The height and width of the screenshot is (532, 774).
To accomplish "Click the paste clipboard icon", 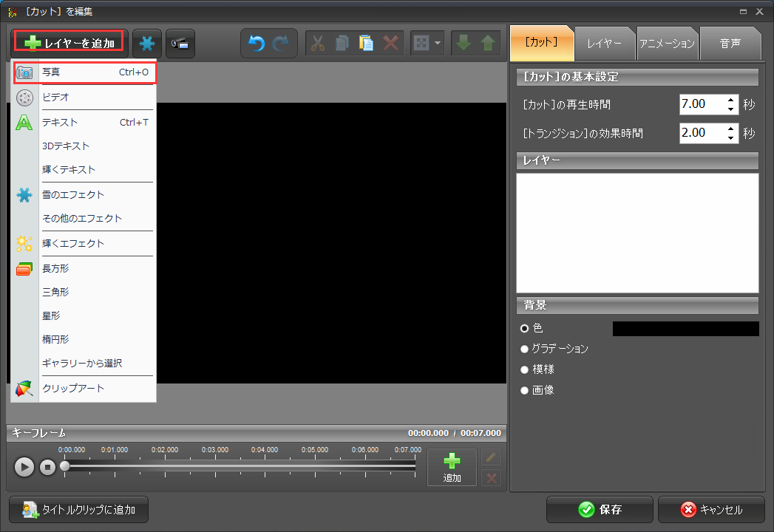I will (367, 44).
